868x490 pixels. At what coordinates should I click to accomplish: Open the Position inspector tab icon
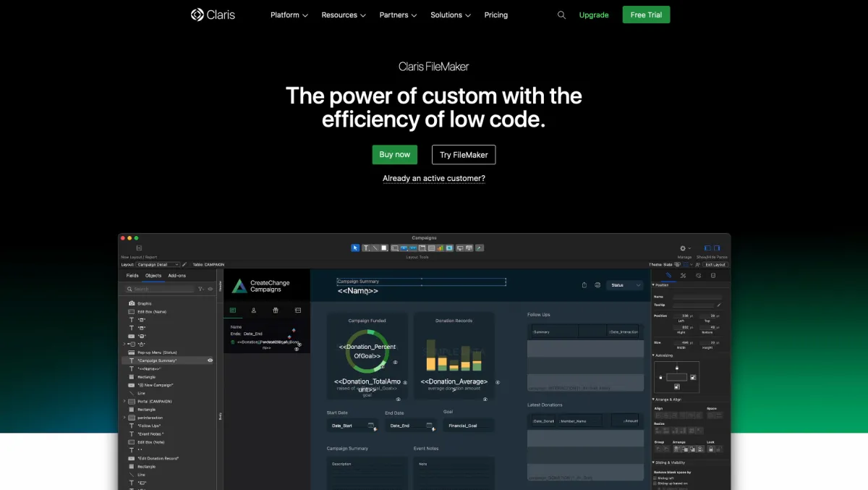pos(668,276)
